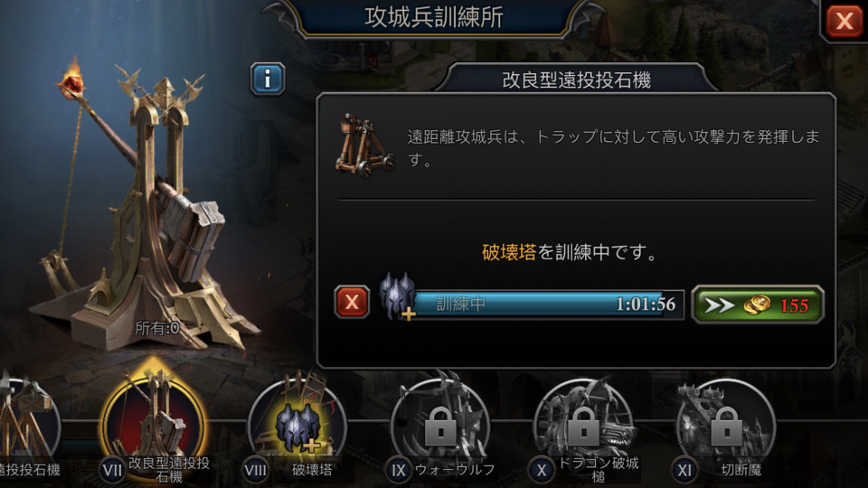This screenshot has height=488, width=868.
Task: Open the blue info icon
Action: tap(268, 80)
